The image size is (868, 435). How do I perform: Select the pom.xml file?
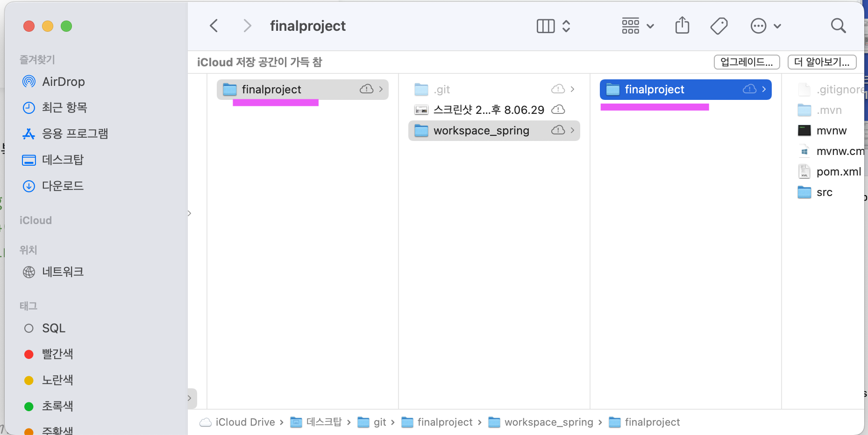830,172
